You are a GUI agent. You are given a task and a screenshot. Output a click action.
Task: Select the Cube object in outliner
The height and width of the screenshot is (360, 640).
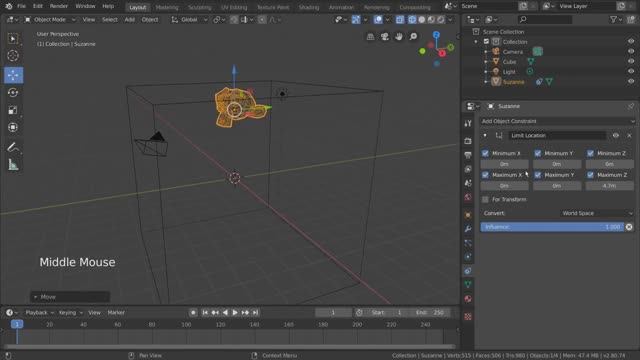pyautogui.click(x=509, y=62)
